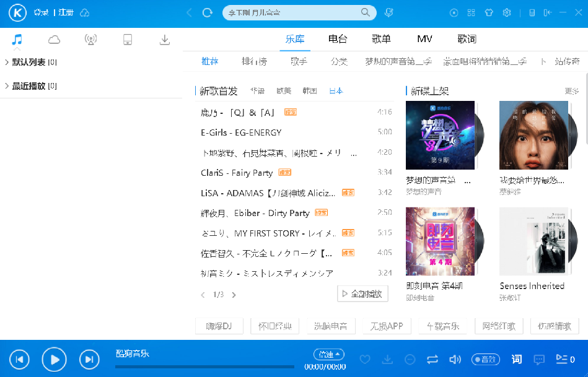Filter new songs by 华语
The height and width of the screenshot is (377, 588).
(257, 90)
